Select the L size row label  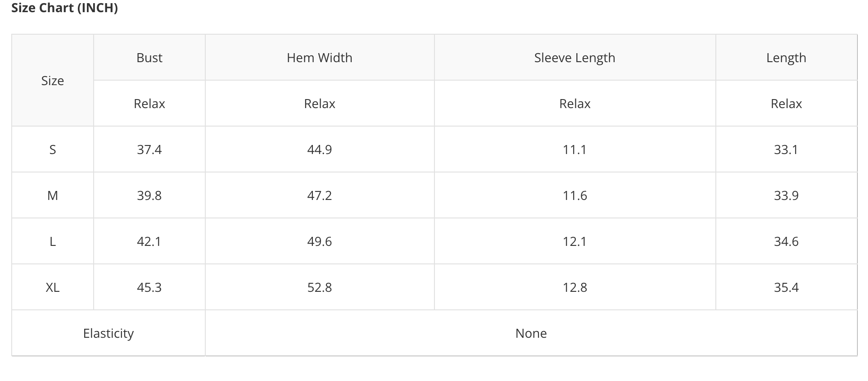(x=53, y=241)
